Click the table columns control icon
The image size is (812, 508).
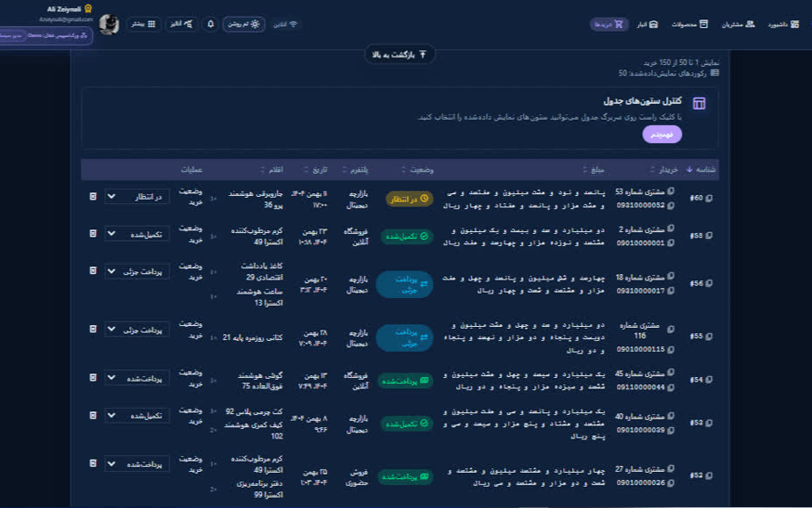click(700, 104)
